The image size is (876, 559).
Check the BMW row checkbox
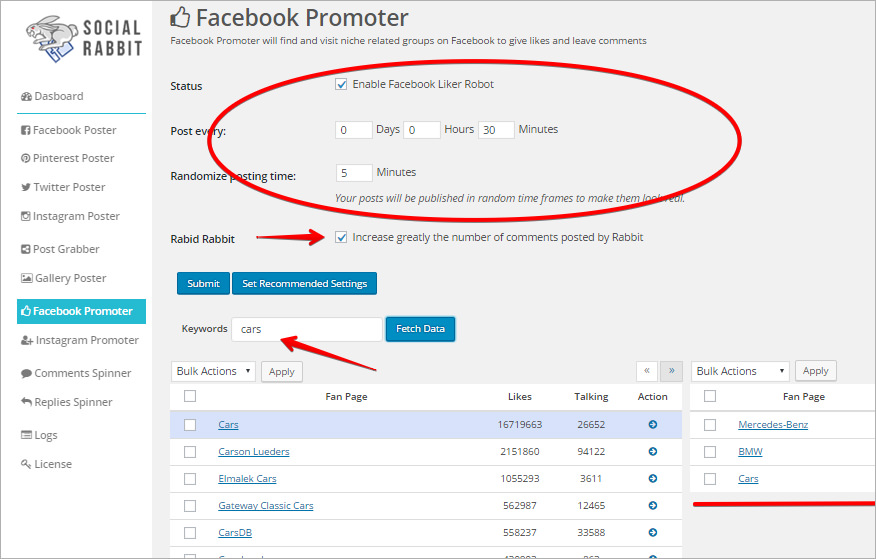tap(710, 452)
